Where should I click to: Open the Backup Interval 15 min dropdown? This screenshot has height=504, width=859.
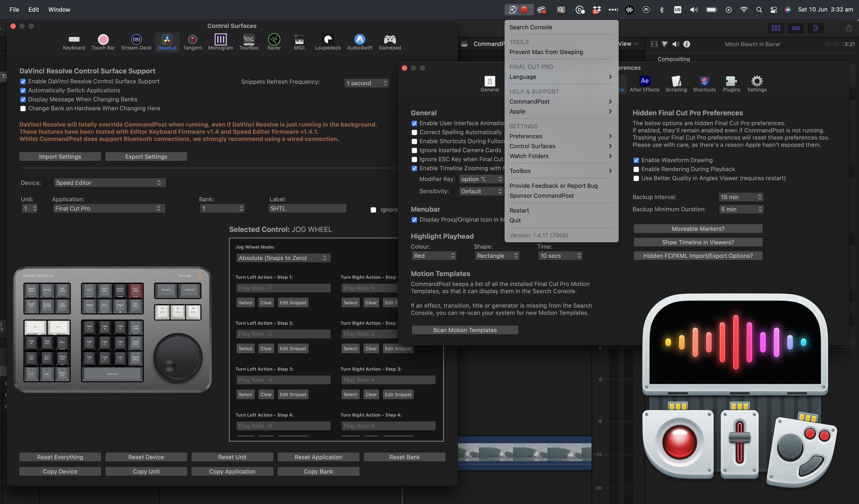coord(740,197)
